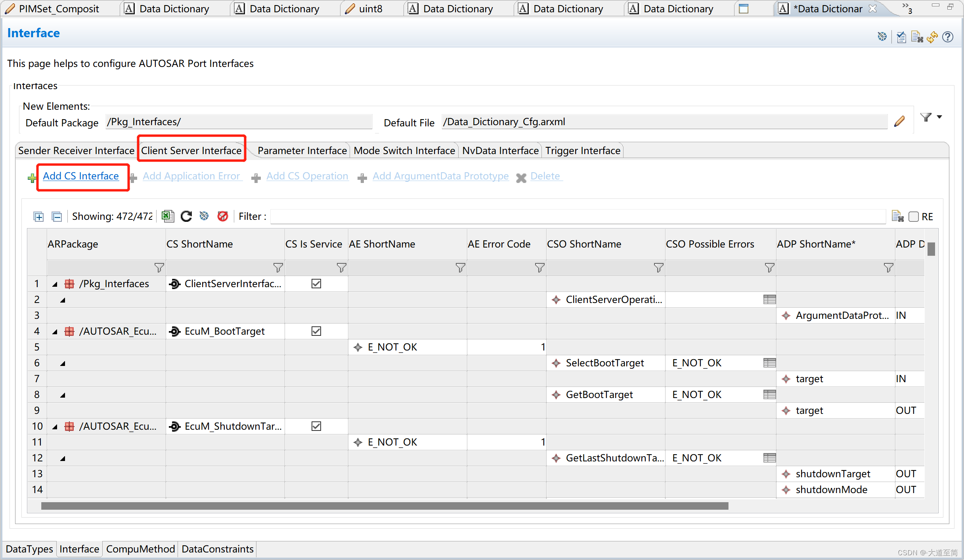Open the CompuMethod bottom tab
The width and height of the screenshot is (964, 560).
[x=140, y=549]
